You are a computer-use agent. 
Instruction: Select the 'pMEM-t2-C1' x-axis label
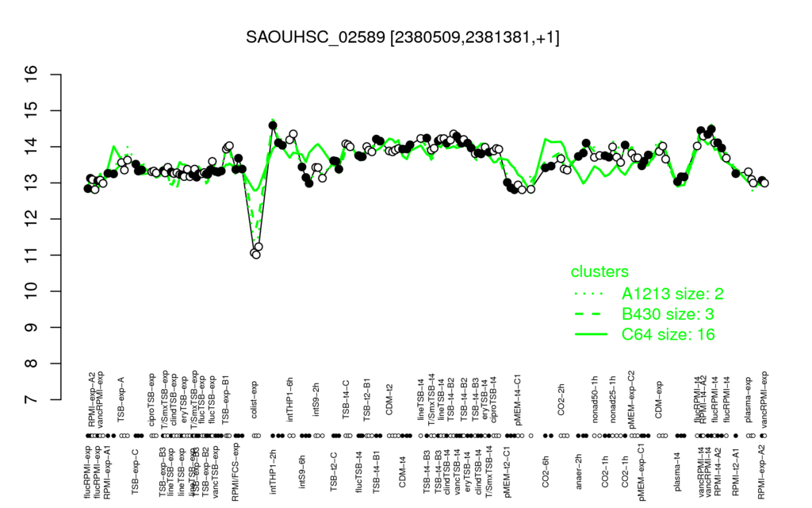pyautogui.click(x=507, y=472)
